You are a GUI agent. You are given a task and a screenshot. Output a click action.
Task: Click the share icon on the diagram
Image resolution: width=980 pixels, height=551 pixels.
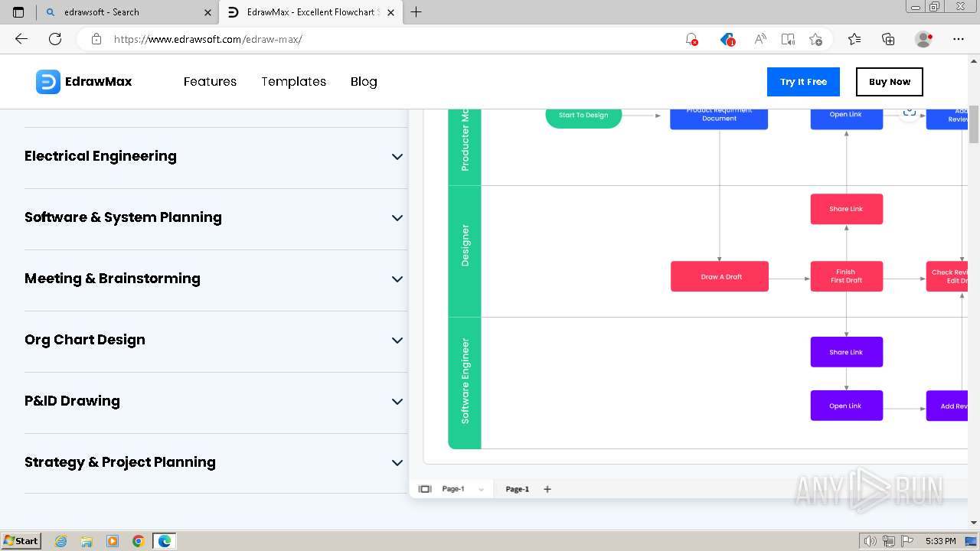coord(909,112)
